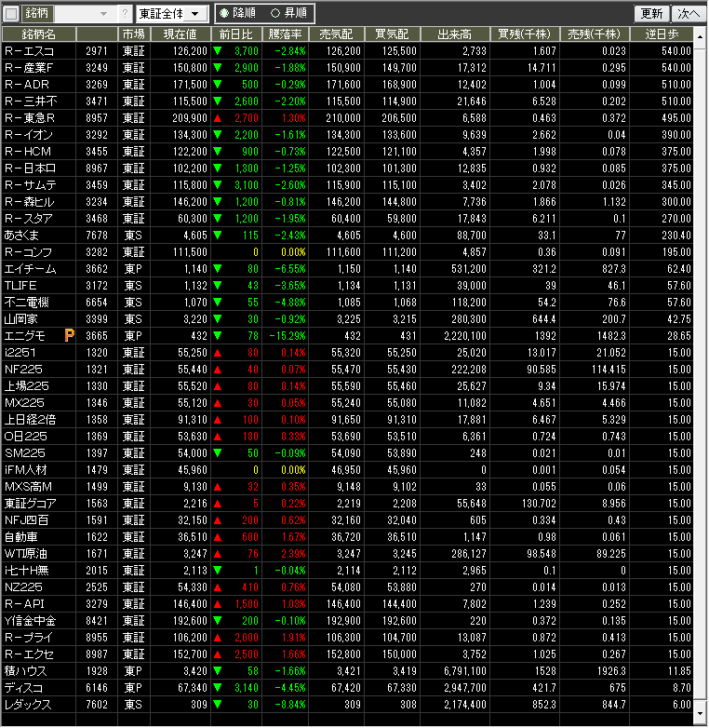Click the green down arrow for ディスコ

[217, 688]
